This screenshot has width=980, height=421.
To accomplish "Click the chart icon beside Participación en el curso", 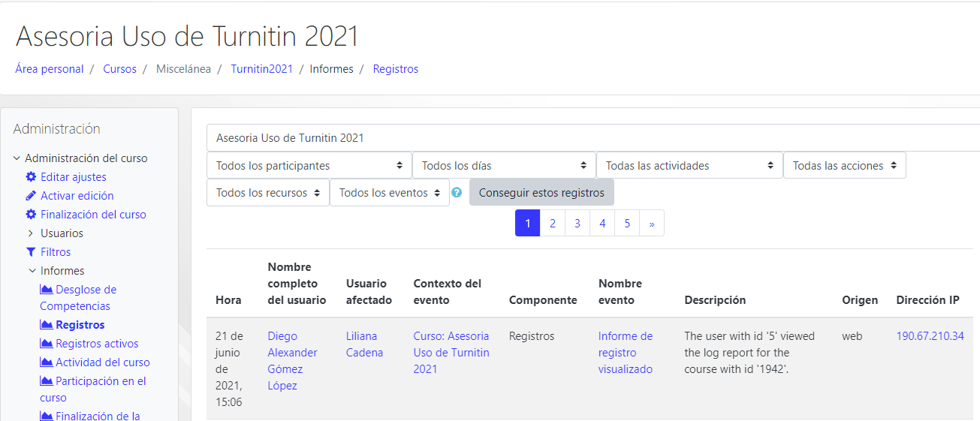I will coord(47,381).
